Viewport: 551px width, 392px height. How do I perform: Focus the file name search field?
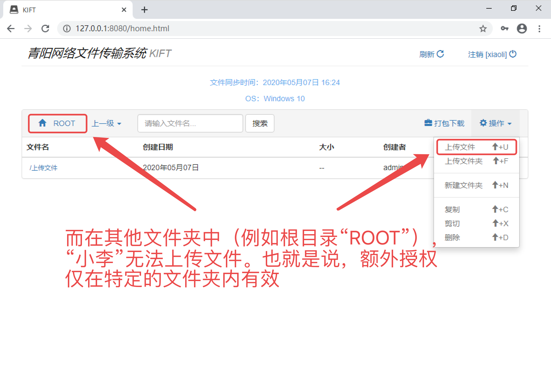pos(190,123)
